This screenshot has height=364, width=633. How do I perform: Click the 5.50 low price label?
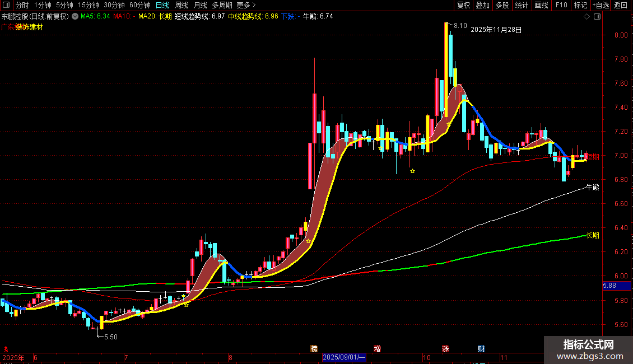[x=110, y=337]
